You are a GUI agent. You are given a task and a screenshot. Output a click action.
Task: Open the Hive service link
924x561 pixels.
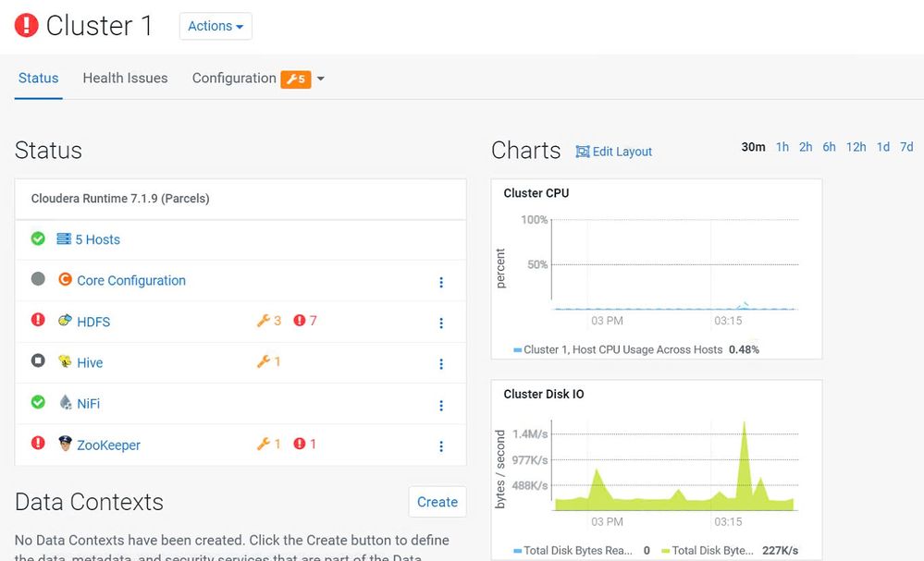pyautogui.click(x=90, y=362)
